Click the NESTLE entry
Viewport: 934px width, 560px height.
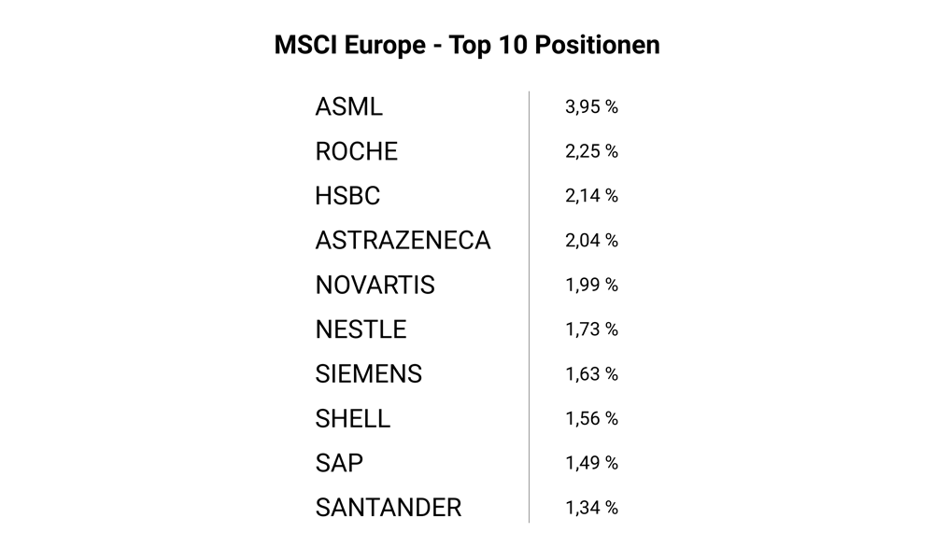tap(361, 329)
